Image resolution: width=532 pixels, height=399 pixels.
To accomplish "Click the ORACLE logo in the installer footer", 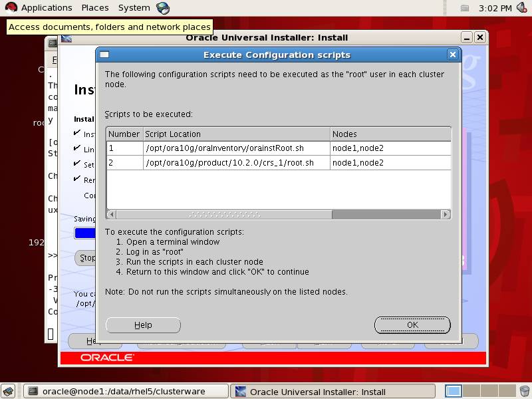I will pyautogui.click(x=107, y=357).
